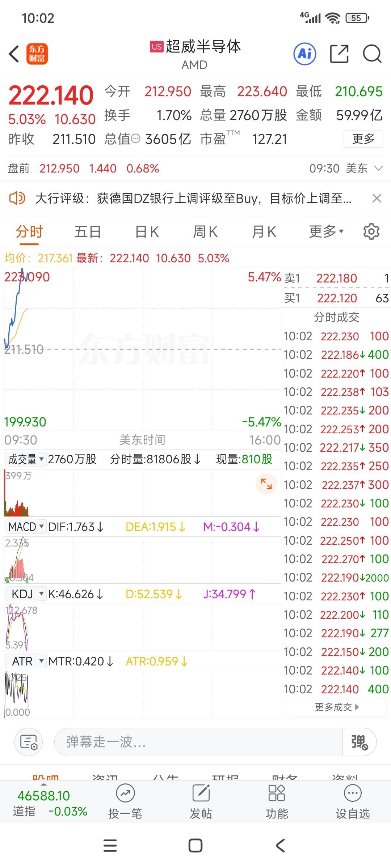Tap the 均价 217.361 average price label
The width and height of the screenshot is (391, 868).
click(x=39, y=258)
